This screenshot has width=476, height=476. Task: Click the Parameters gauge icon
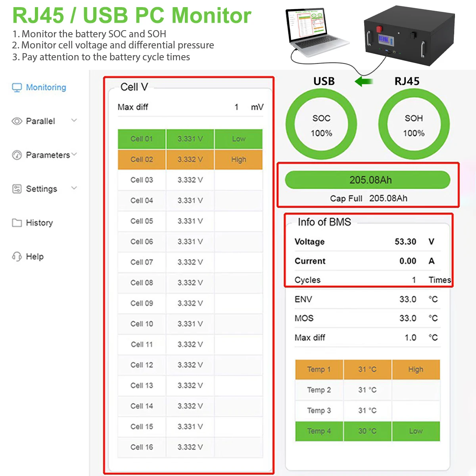coord(17,155)
